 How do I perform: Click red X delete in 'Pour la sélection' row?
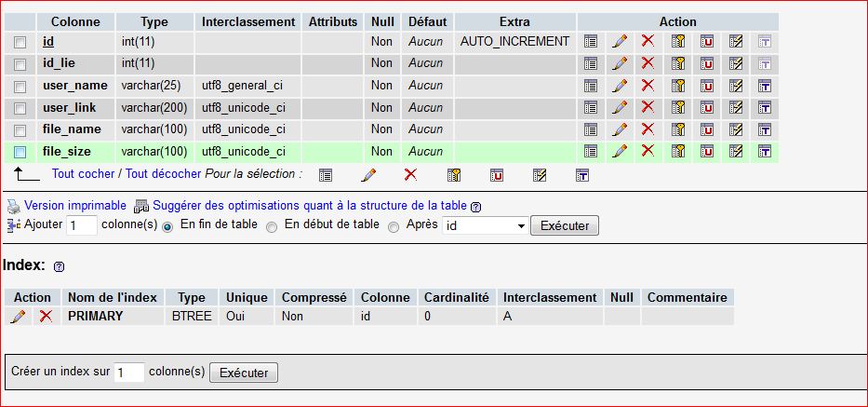point(410,175)
